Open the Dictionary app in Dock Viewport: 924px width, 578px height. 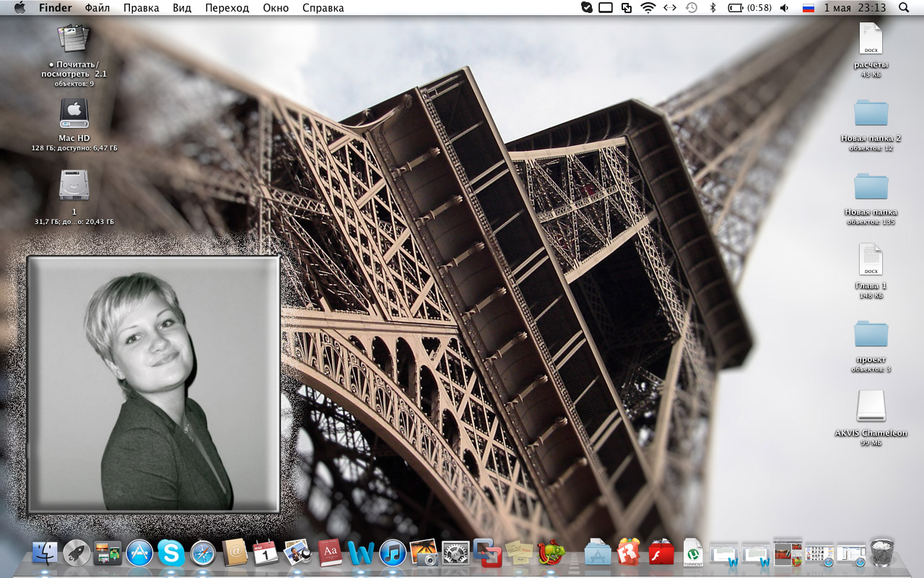330,553
